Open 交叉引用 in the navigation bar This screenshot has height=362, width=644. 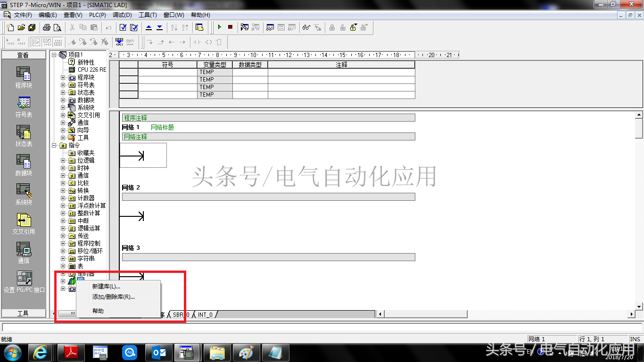[24, 223]
